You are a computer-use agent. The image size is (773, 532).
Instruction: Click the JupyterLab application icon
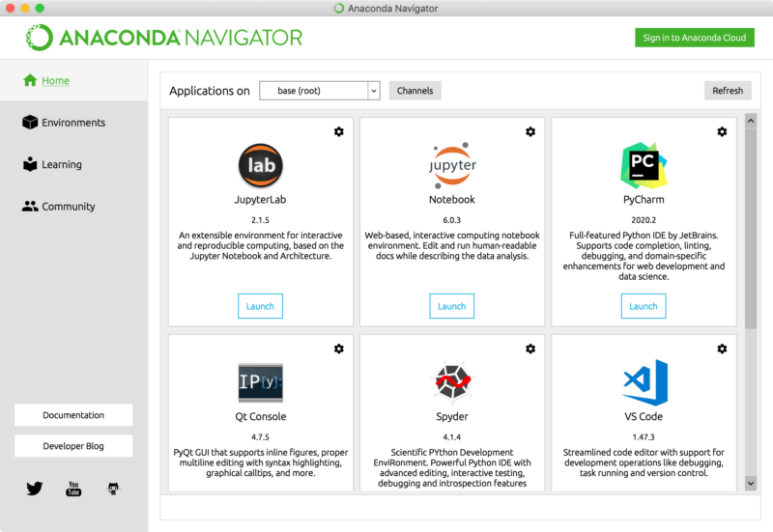tap(260, 165)
